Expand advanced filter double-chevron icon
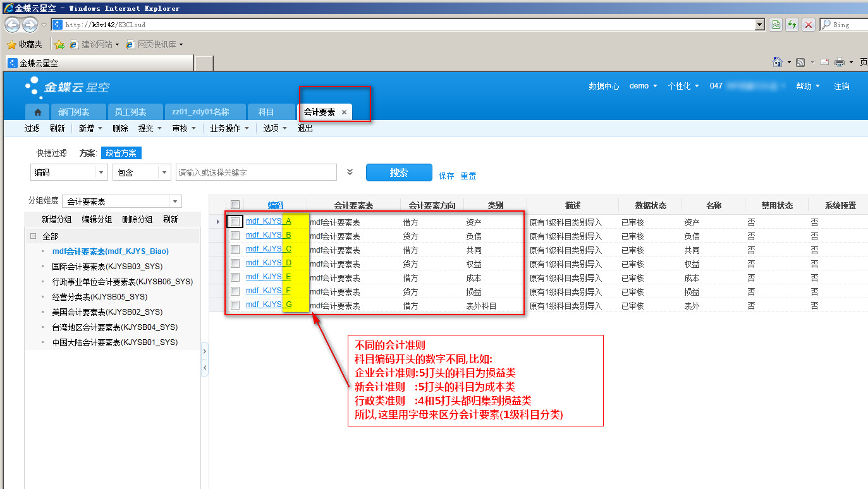 tap(350, 172)
